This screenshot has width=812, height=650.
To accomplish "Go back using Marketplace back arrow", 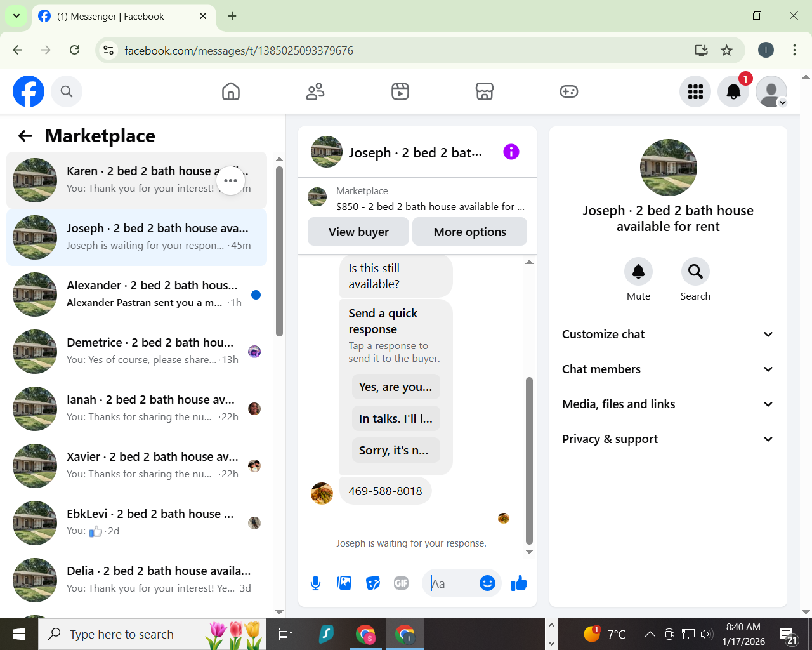I will coord(25,136).
